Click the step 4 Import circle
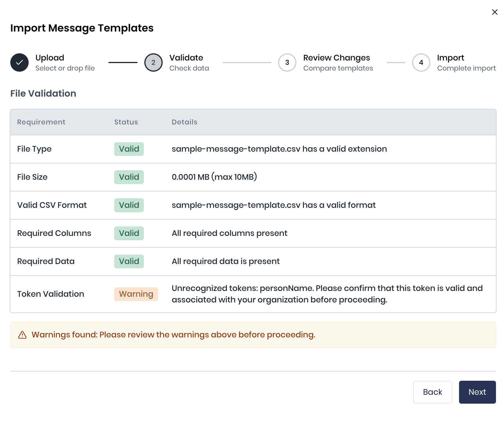This screenshot has width=504, height=422. tap(421, 62)
